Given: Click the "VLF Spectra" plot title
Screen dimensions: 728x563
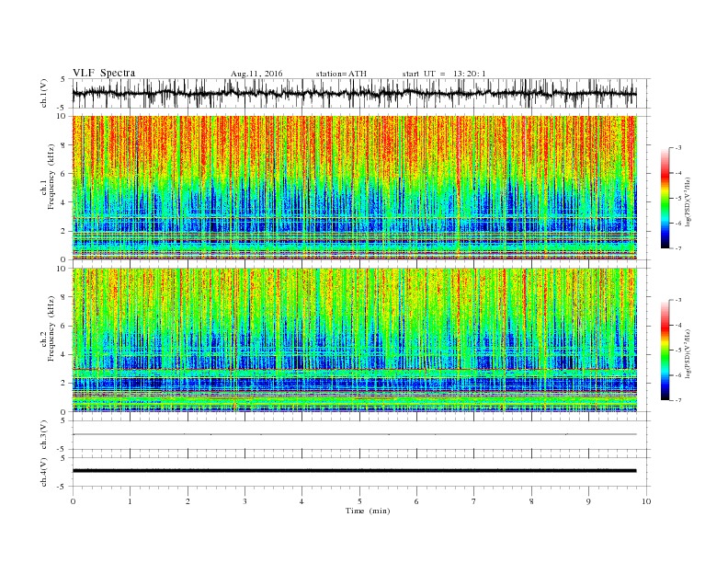Looking at the screenshot, I should (x=104, y=73).
